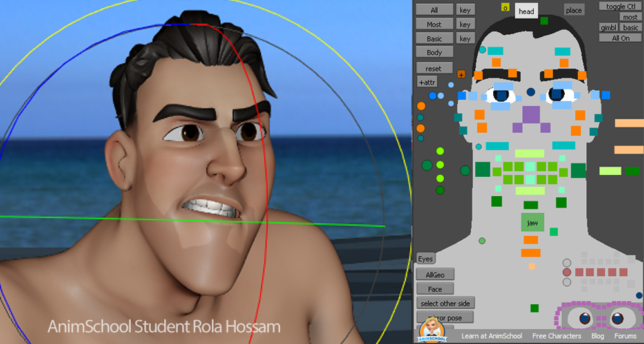
Task: Select the lone green square at the neck base
Action: click(535, 308)
